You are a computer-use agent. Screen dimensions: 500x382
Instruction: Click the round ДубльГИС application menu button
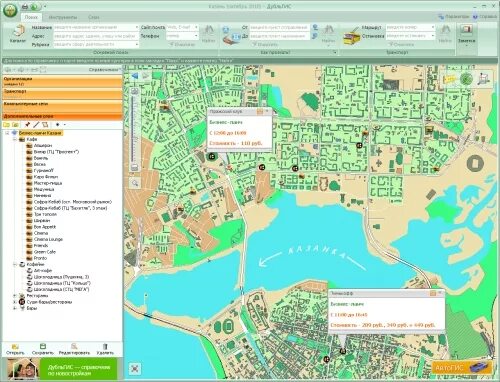click(x=10, y=10)
